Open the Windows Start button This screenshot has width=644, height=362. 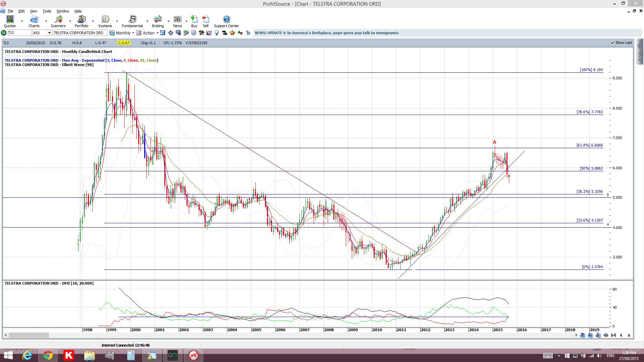click(x=8, y=355)
